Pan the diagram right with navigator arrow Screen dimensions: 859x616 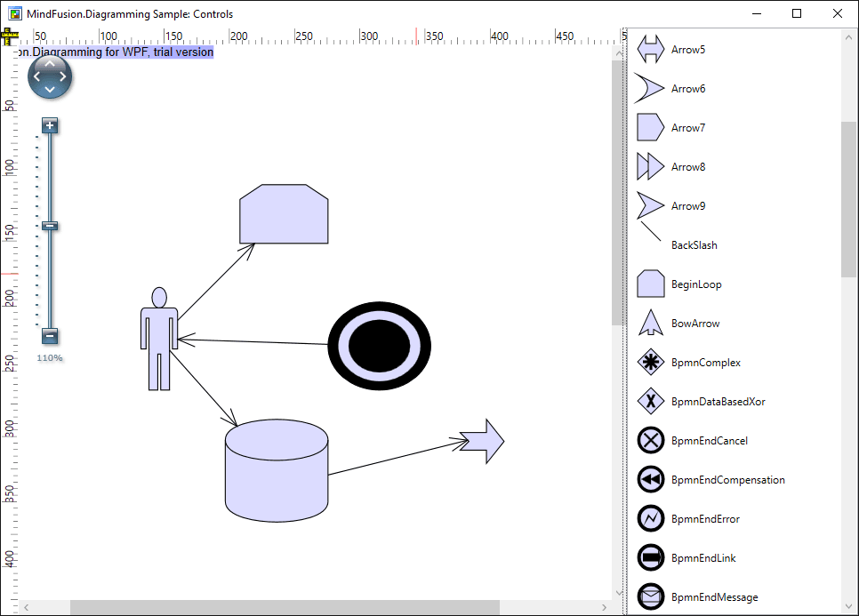tap(62, 76)
